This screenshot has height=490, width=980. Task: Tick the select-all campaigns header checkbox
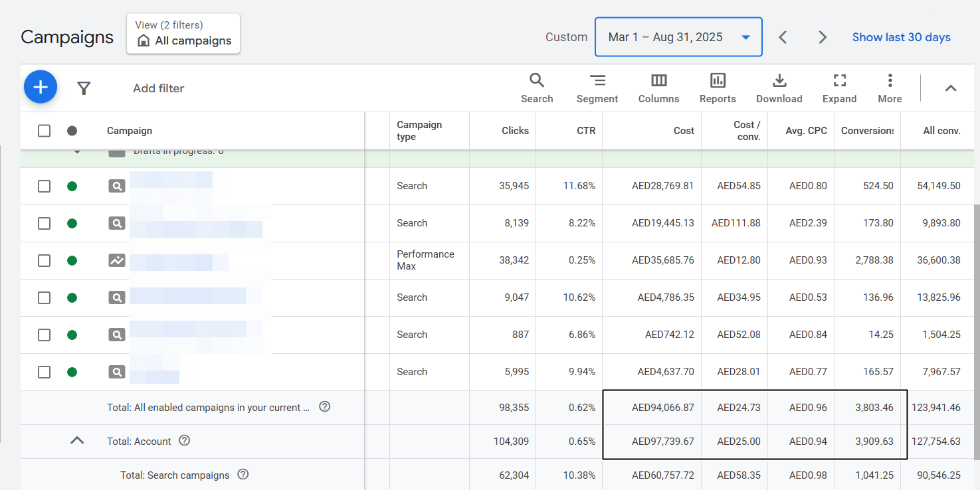(44, 131)
